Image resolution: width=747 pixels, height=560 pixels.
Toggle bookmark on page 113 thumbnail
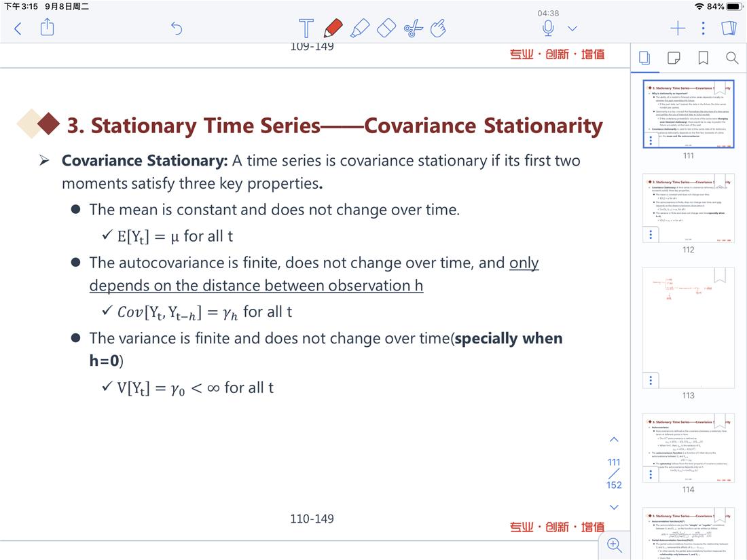point(719,276)
